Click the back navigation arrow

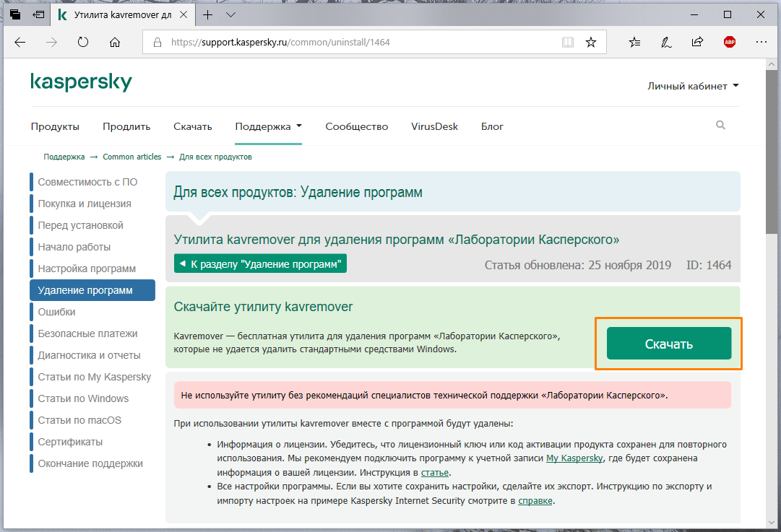[20, 42]
